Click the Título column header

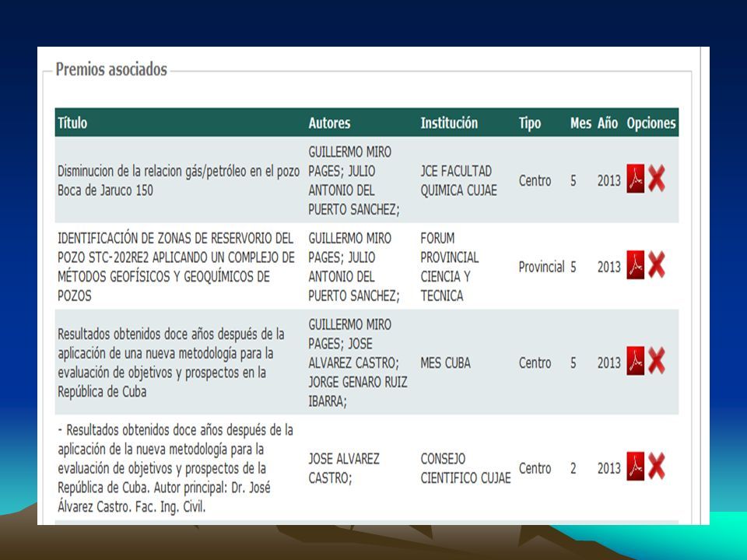tap(72, 123)
